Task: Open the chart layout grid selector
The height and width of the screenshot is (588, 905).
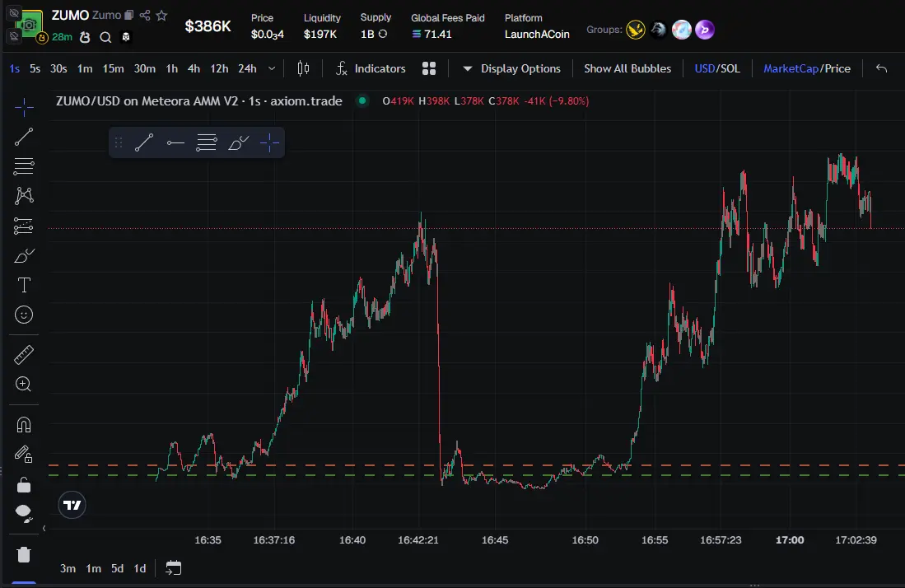Action: pyautogui.click(x=428, y=68)
